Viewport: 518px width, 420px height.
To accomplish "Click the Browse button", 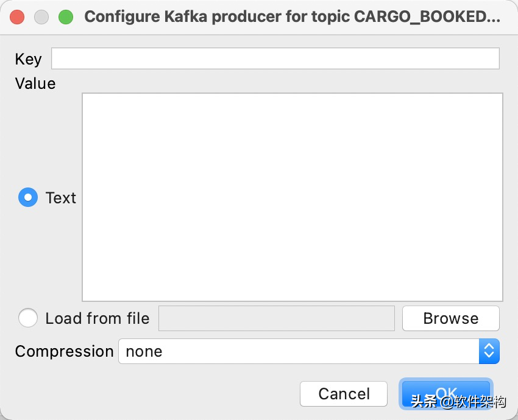I will point(450,318).
